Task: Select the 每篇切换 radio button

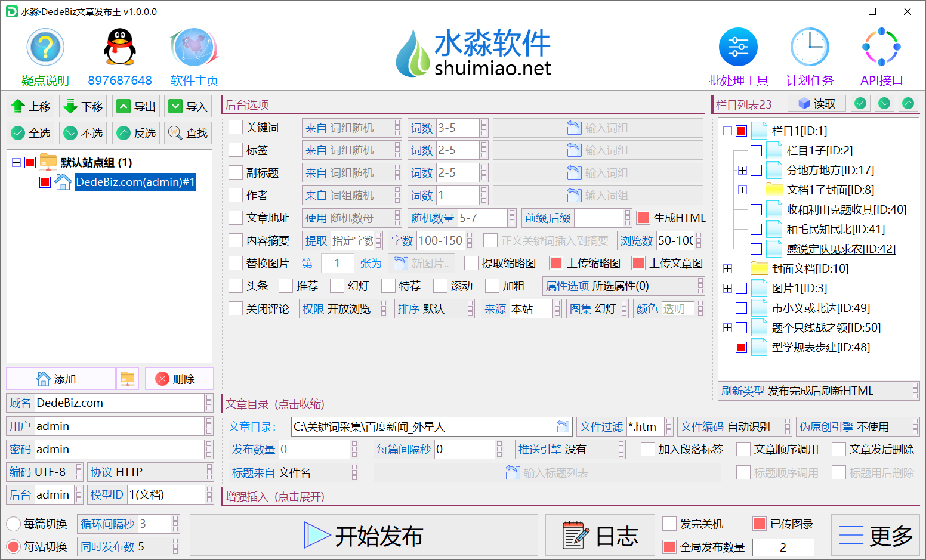Action: coord(14,524)
